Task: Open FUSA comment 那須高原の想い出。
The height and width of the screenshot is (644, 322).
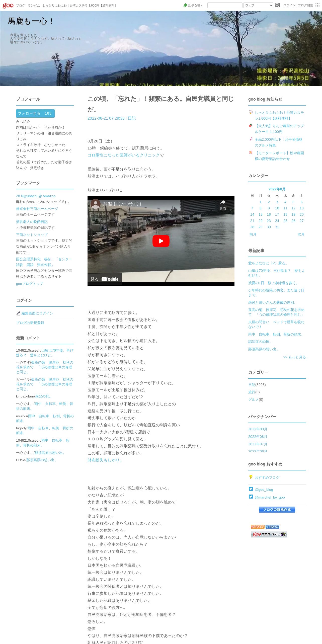Action: coord(42,460)
